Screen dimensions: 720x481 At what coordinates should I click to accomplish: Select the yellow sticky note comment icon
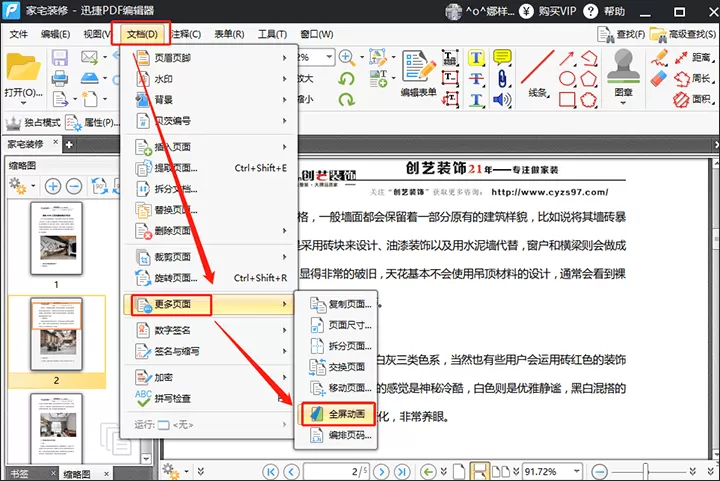tap(502, 58)
